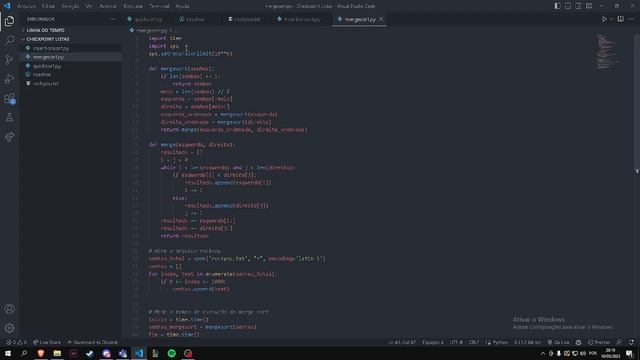Open the Arquivo menu
Screen dimensions: 640x360
click(27, 6)
